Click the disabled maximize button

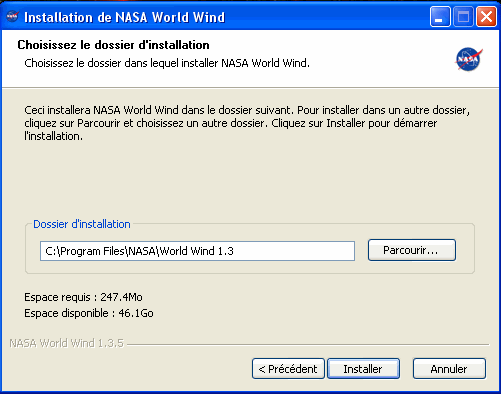(x=463, y=16)
